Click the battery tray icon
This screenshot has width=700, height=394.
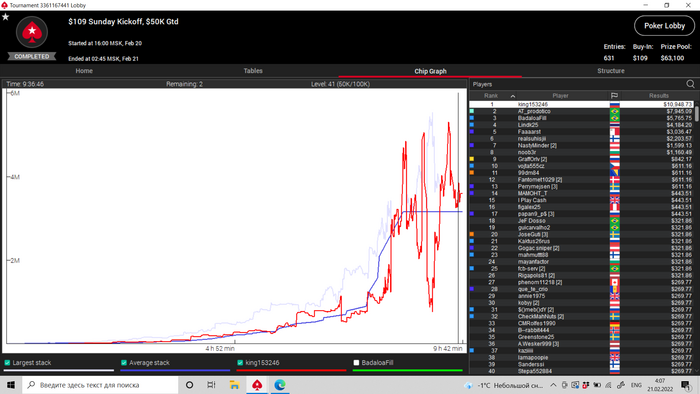596,385
